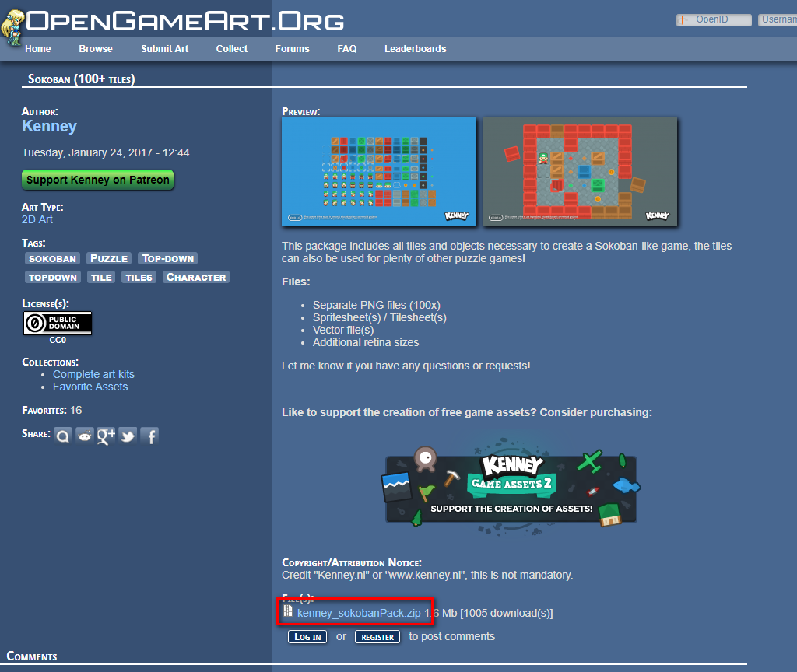Open Favorite Assets collection
Viewport: 797px width, 672px height.
(x=90, y=387)
